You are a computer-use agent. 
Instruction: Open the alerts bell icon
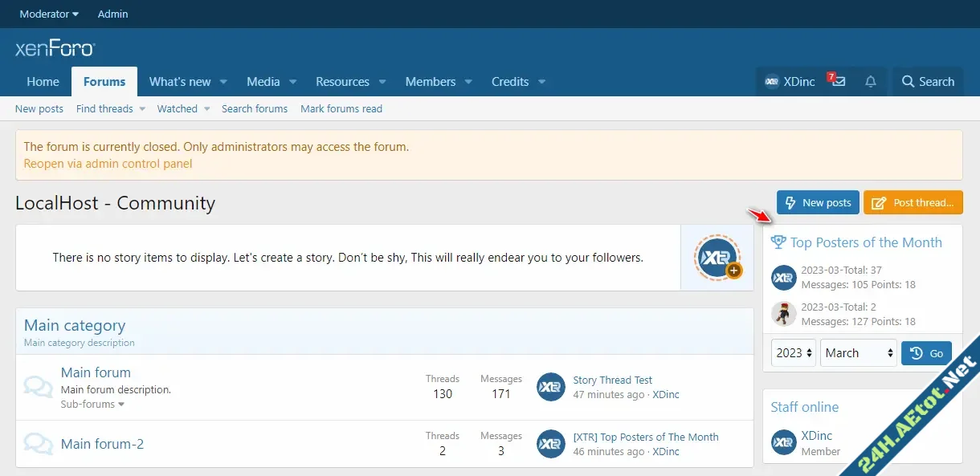click(x=870, y=82)
